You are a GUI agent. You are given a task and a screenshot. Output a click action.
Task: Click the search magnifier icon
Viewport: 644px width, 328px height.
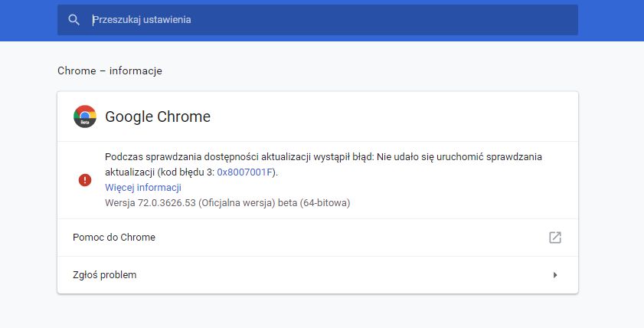(74, 20)
